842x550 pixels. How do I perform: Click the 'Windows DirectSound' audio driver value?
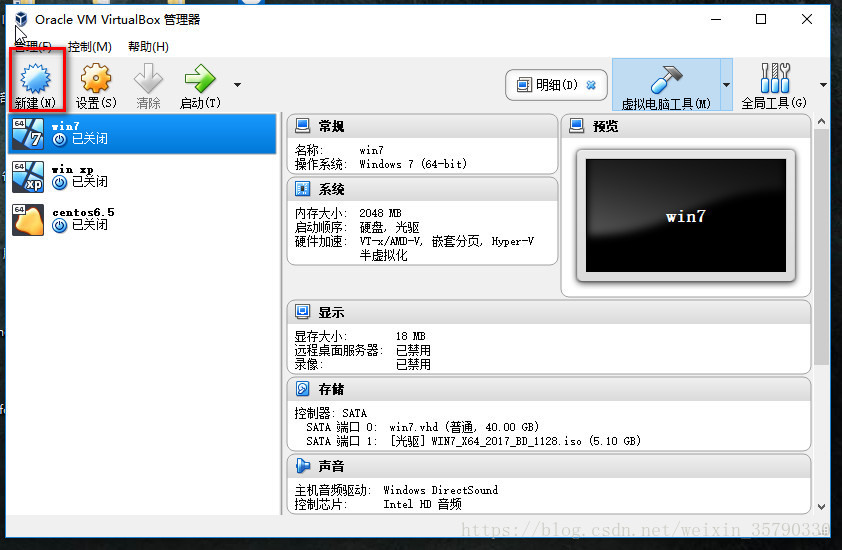point(440,490)
